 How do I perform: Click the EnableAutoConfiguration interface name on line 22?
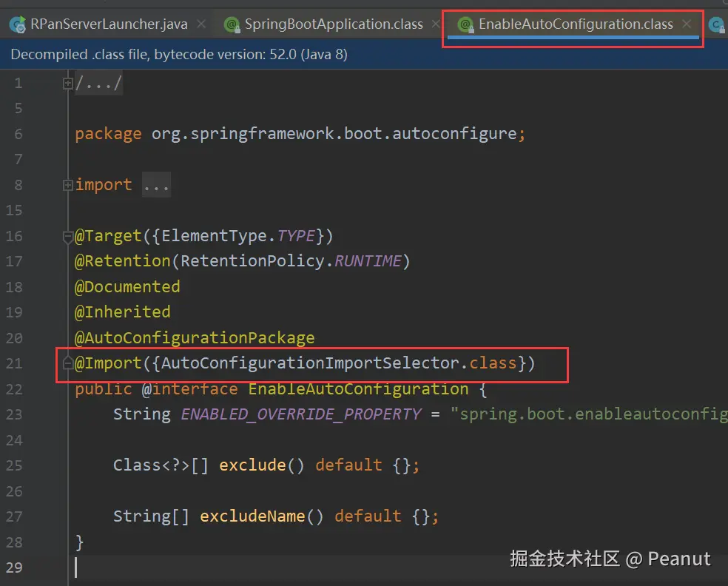(358, 388)
